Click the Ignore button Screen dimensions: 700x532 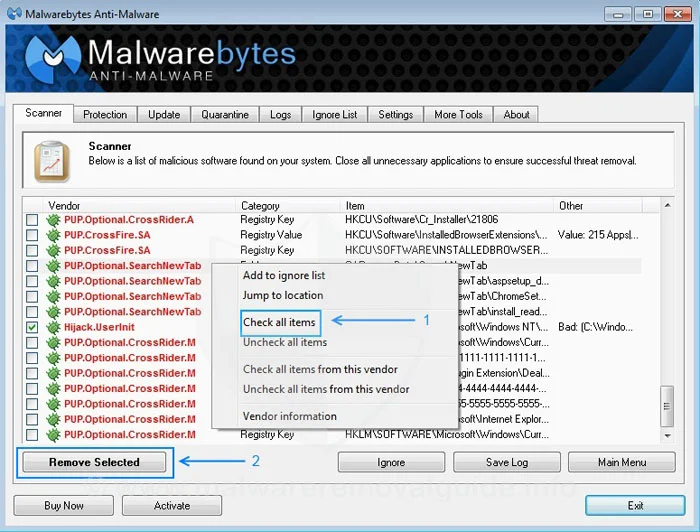[391, 462]
